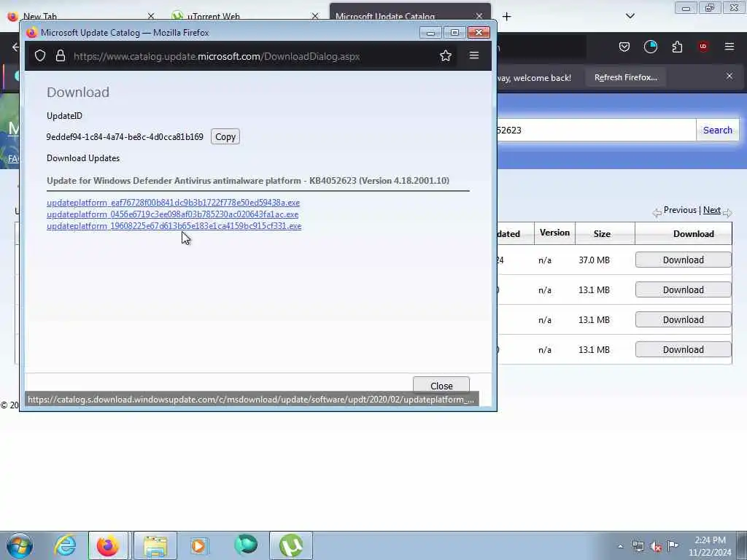Open Windows Media Player from the taskbar
The height and width of the screenshot is (560, 747).
(198, 545)
